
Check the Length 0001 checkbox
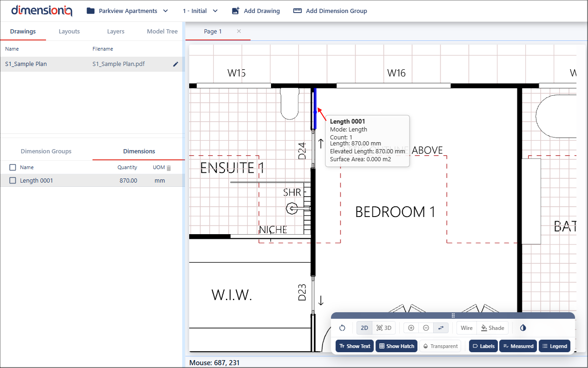click(x=13, y=181)
